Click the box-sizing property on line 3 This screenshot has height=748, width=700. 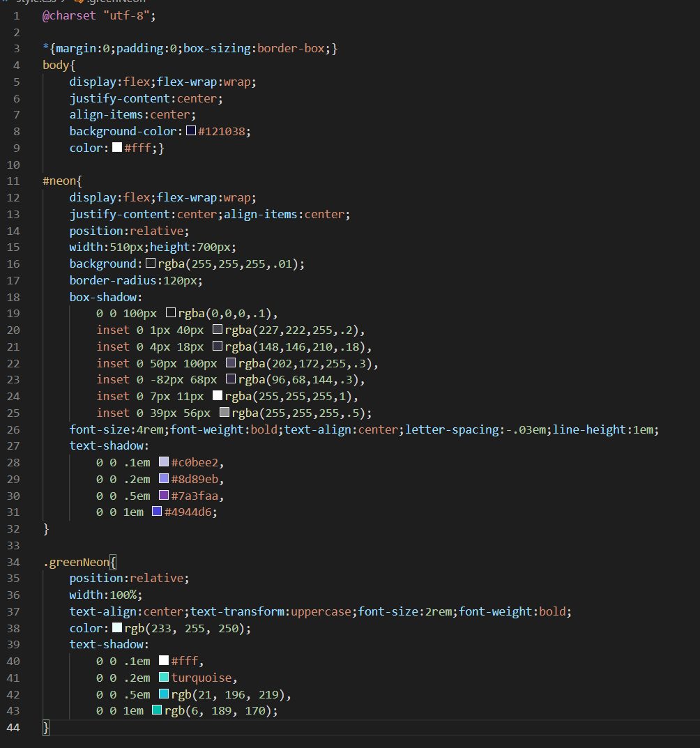(217, 48)
